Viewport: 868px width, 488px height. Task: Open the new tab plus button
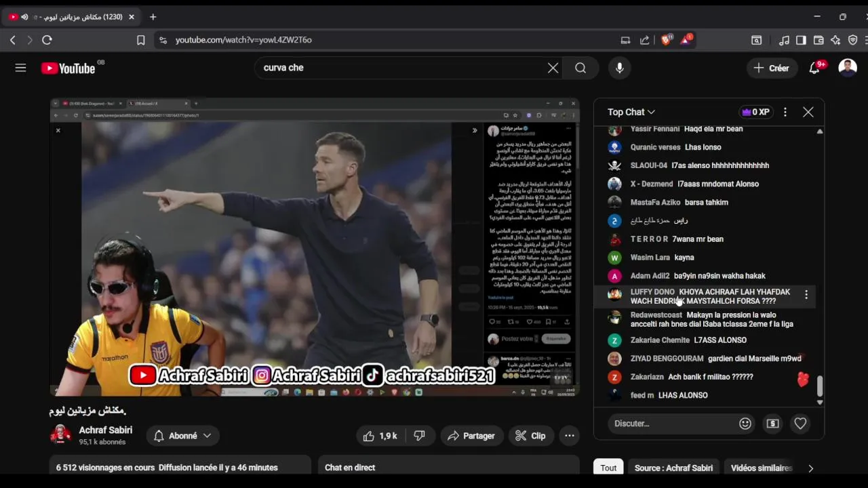[x=153, y=17]
